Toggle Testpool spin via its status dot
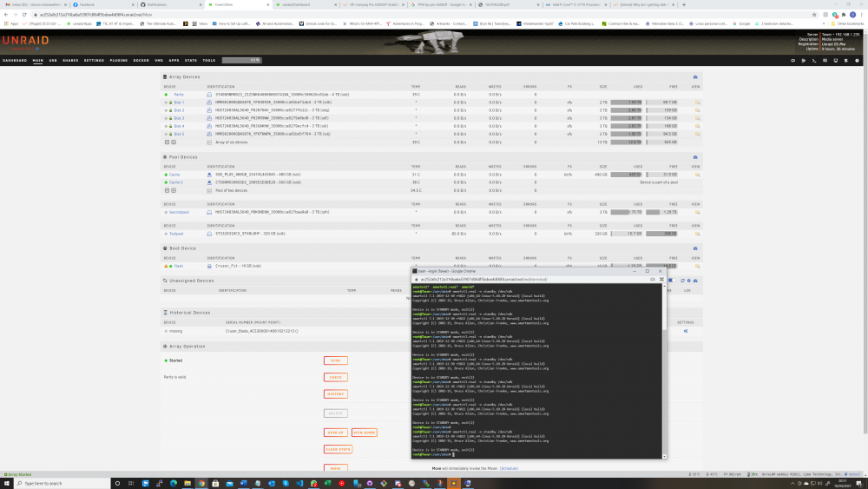This screenshot has width=868, height=489. coord(166,234)
